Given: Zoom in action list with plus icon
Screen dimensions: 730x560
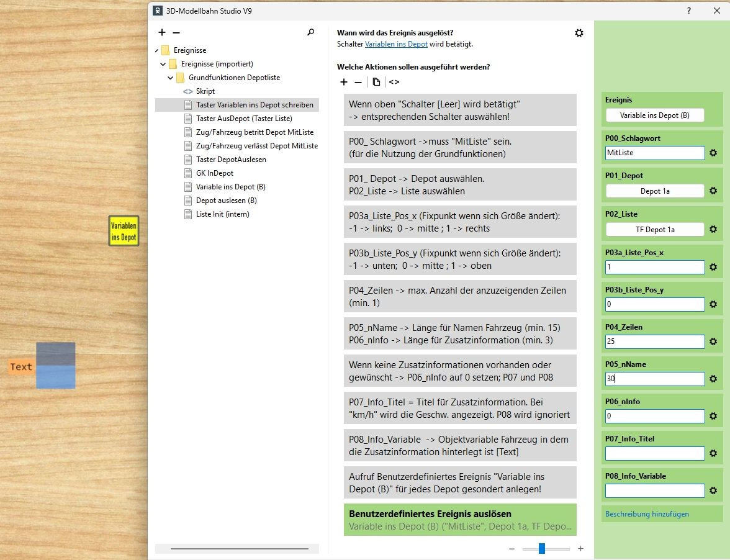Looking at the screenshot, I should (x=580, y=549).
